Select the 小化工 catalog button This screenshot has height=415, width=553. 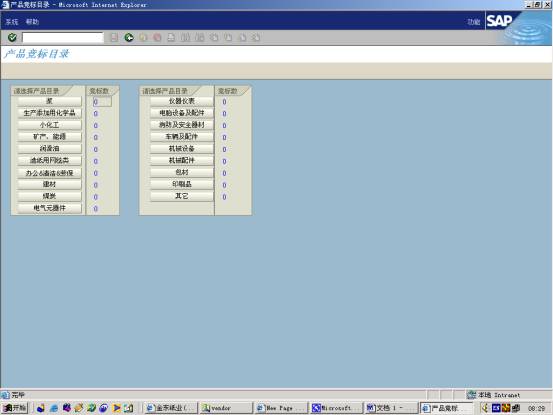(x=49, y=125)
